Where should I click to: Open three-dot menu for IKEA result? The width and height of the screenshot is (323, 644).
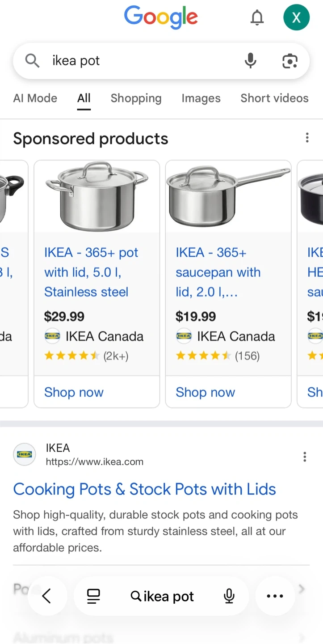click(x=305, y=457)
